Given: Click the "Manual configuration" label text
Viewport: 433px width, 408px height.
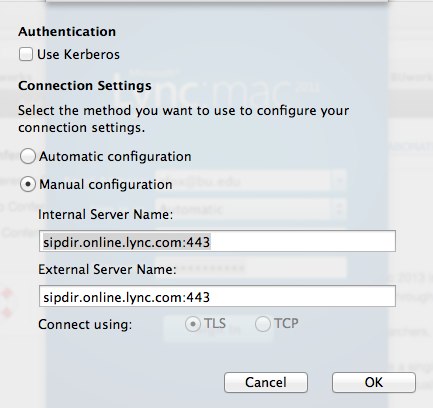Looking at the screenshot, I should (106, 185).
